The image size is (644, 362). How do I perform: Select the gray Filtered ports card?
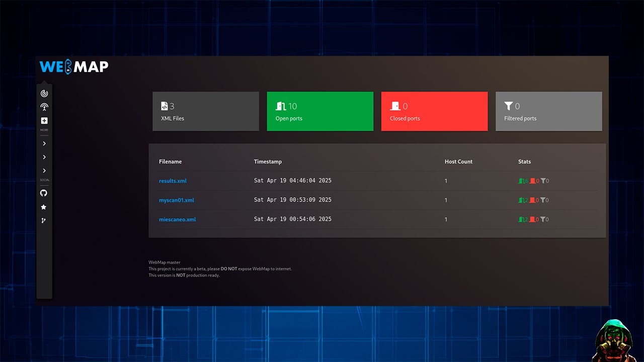(548, 111)
